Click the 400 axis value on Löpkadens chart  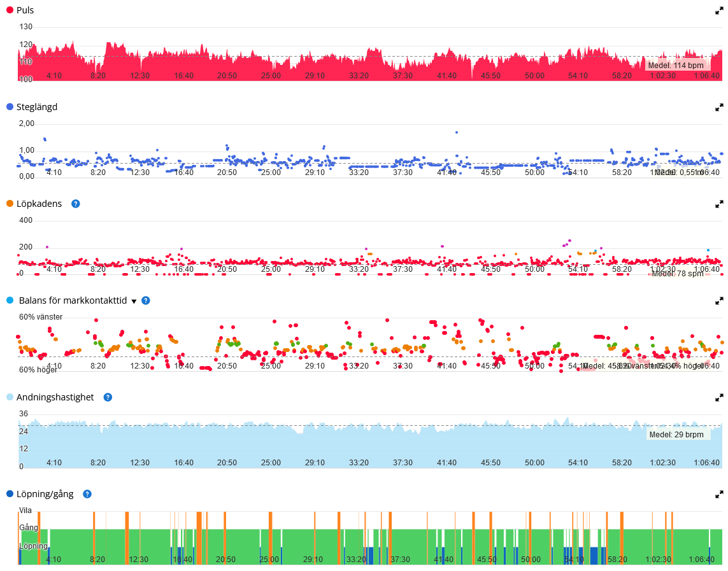(x=26, y=220)
